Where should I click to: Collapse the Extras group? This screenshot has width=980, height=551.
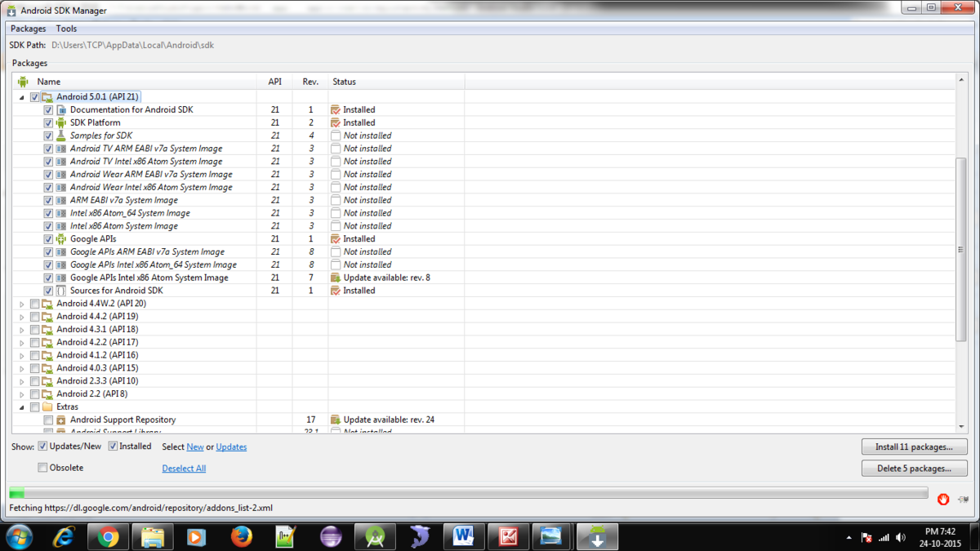(21, 407)
